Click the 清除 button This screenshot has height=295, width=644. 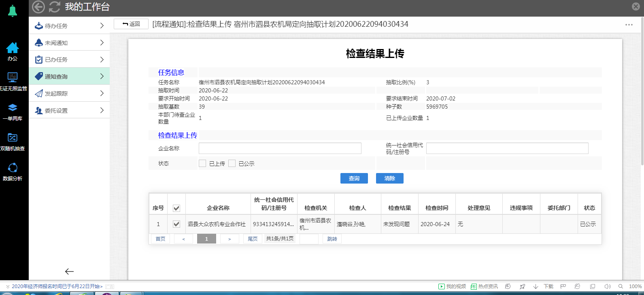click(x=390, y=178)
